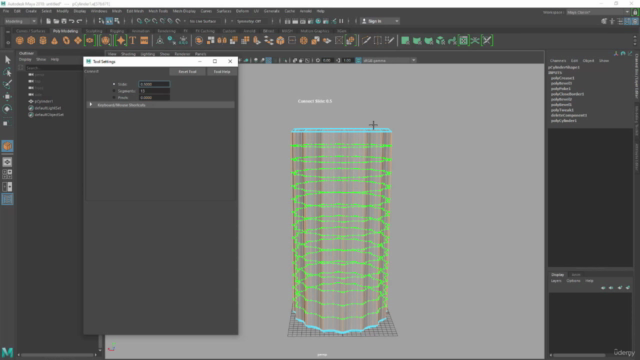640x360 pixels.
Task: Select polyCylinder1 in the Channel Box inputs
Action: coord(564,120)
